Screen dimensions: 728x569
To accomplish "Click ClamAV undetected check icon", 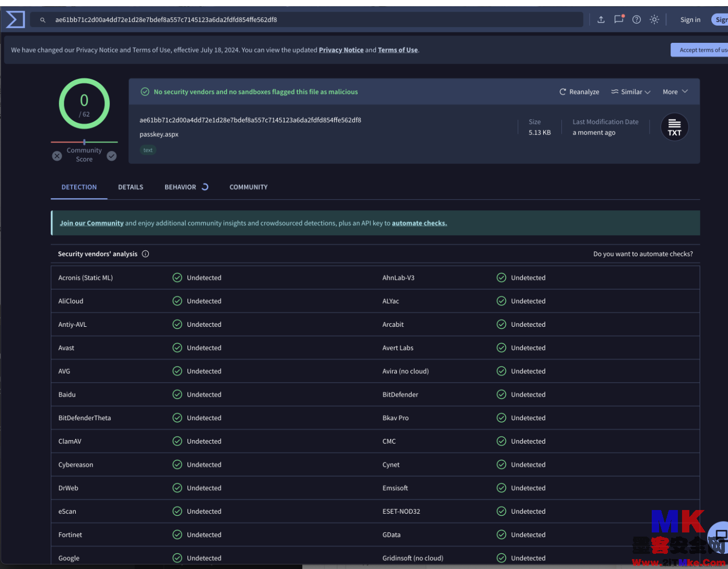I will point(178,441).
